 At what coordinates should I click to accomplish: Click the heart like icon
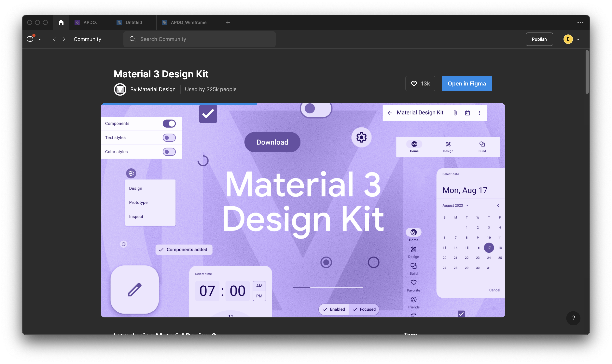click(414, 84)
